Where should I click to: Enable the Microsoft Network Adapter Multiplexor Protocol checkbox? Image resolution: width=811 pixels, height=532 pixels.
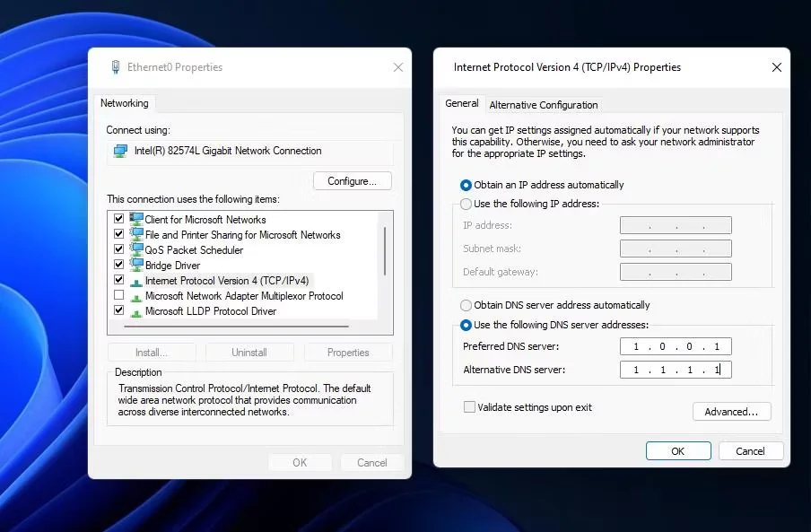(118, 295)
